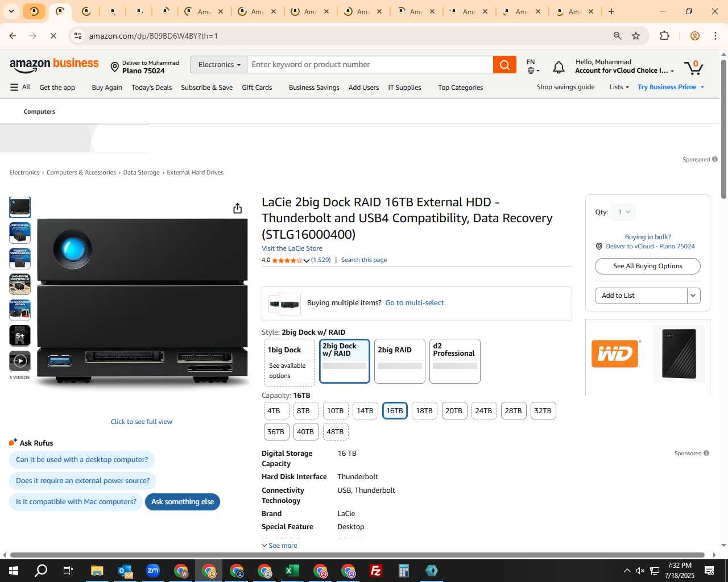The image size is (728, 582).
Task: Expand the rating stars breakdown chevron
Action: [307, 260]
